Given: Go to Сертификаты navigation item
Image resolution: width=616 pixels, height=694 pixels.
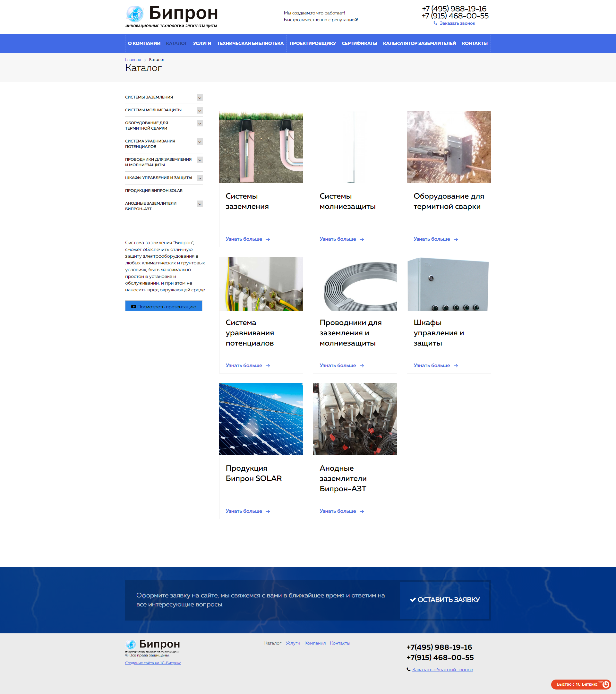Looking at the screenshot, I should (x=359, y=43).
